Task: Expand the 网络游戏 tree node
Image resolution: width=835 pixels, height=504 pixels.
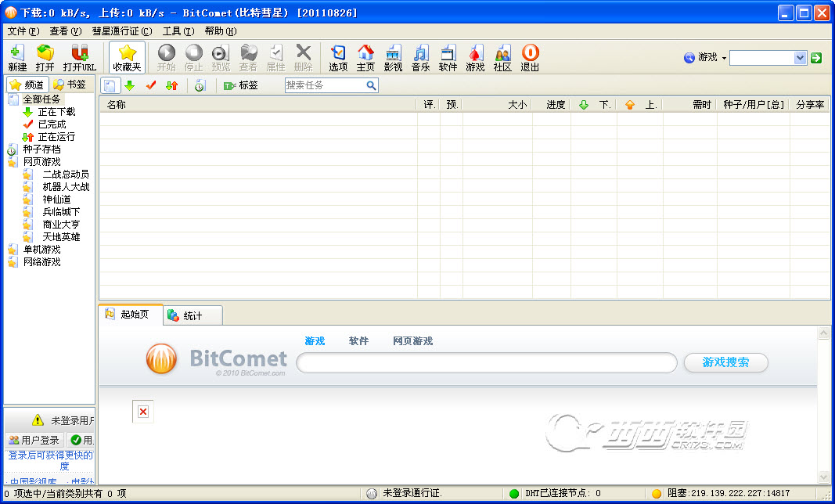Action: pyautogui.click(x=41, y=261)
